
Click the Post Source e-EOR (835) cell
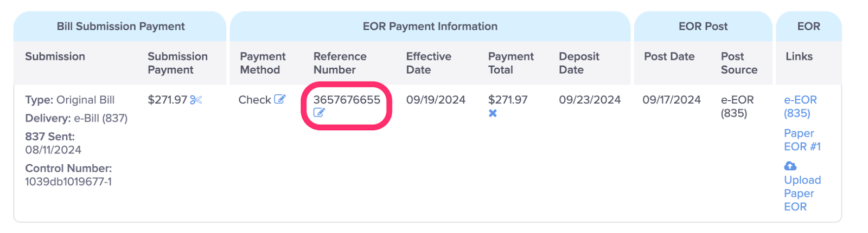[x=737, y=106]
